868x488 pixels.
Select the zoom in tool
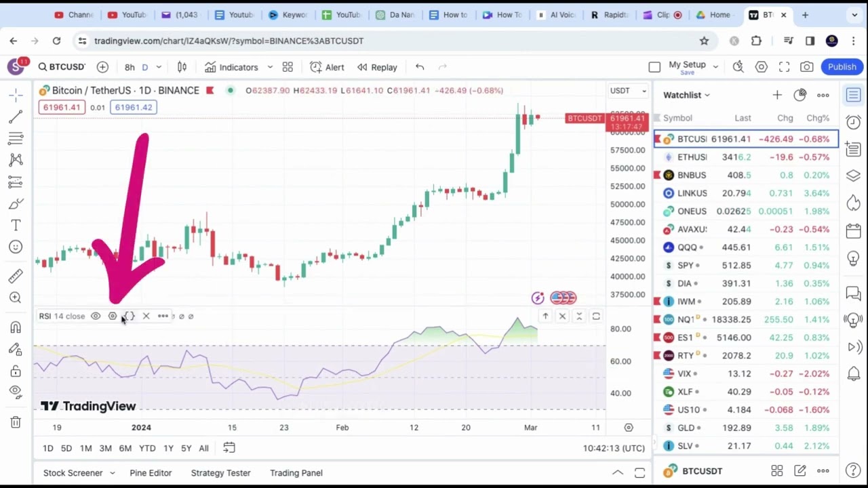[16, 298]
